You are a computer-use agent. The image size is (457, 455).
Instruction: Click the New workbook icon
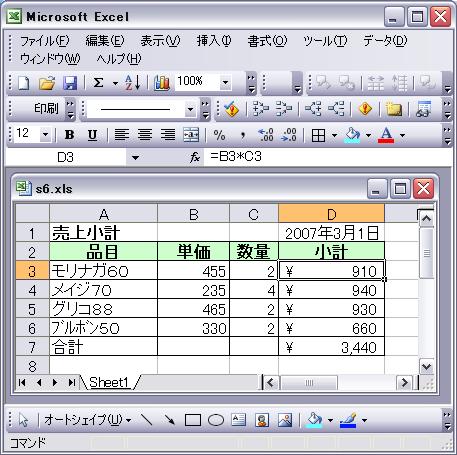(x=23, y=82)
